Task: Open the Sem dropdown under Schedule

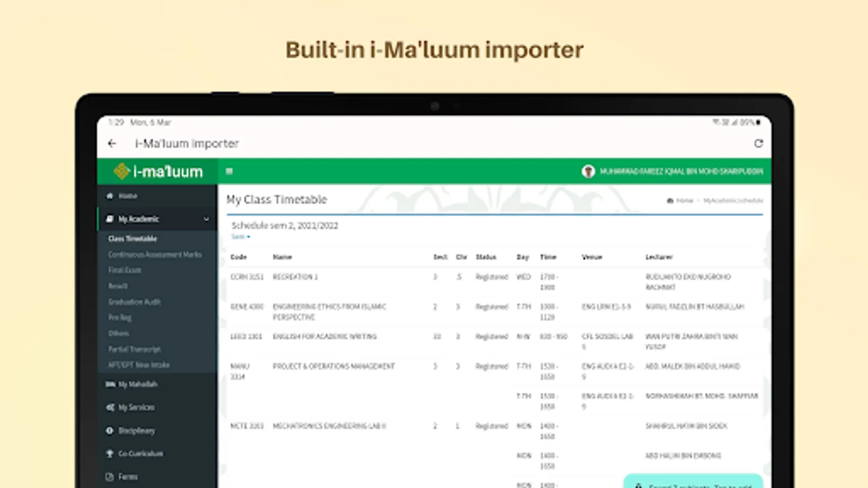Action: pyautogui.click(x=240, y=237)
